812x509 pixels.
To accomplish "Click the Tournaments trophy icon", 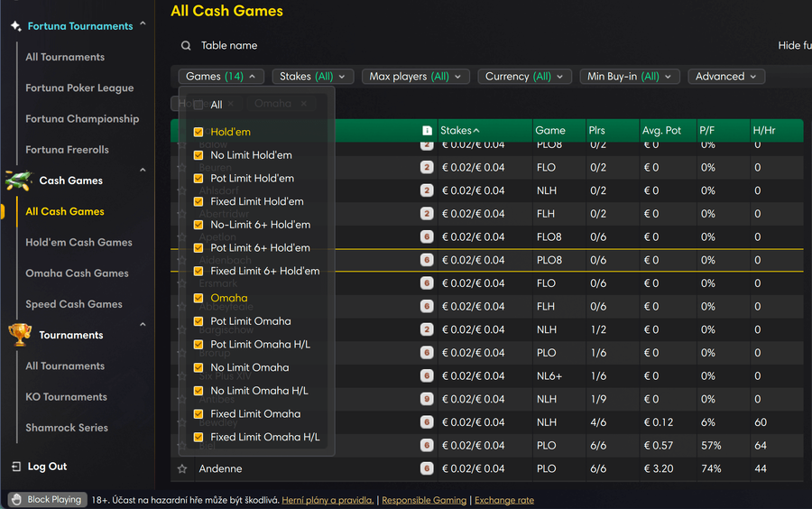I will coord(19,335).
